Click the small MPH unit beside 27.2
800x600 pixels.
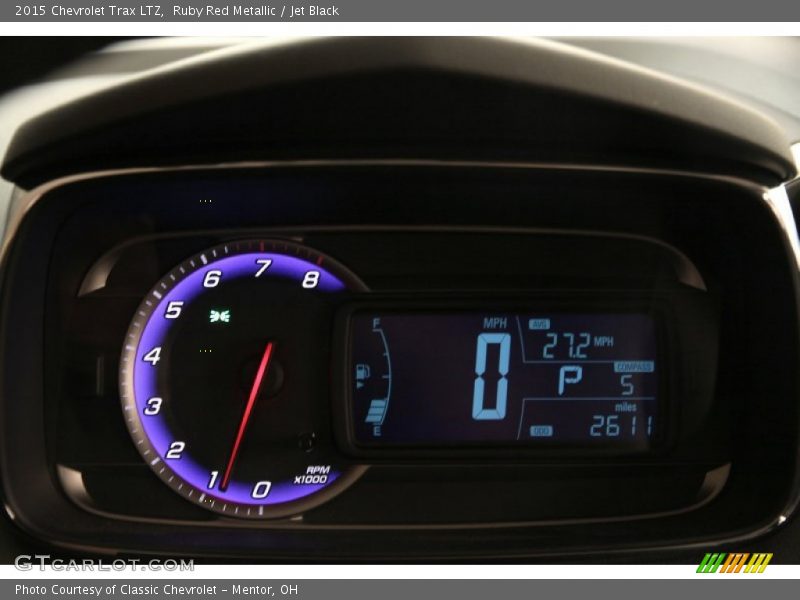[x=604, y=341]
